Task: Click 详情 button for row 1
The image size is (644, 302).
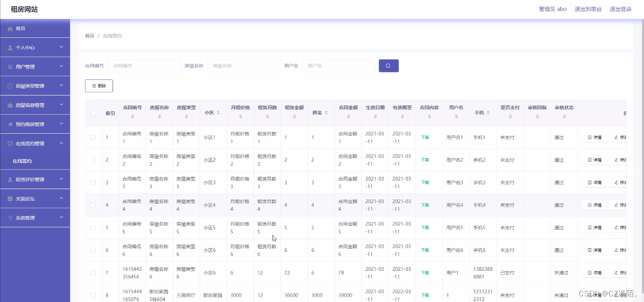Action: [x=594, y=138]
